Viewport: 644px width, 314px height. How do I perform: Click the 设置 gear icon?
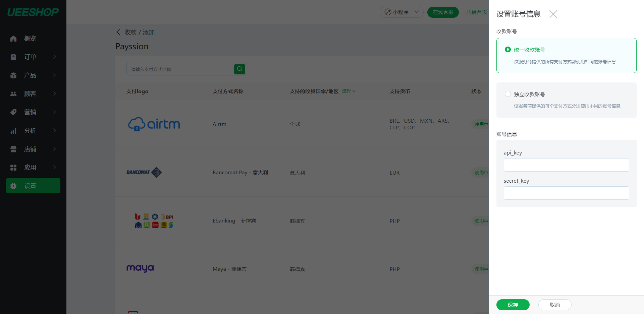13,186
